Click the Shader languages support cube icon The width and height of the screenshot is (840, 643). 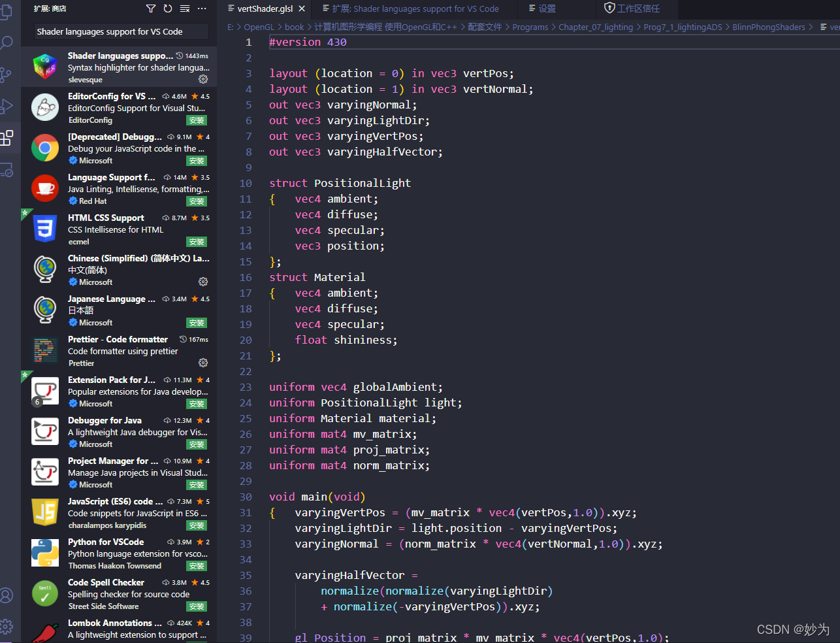click(45, 67)
